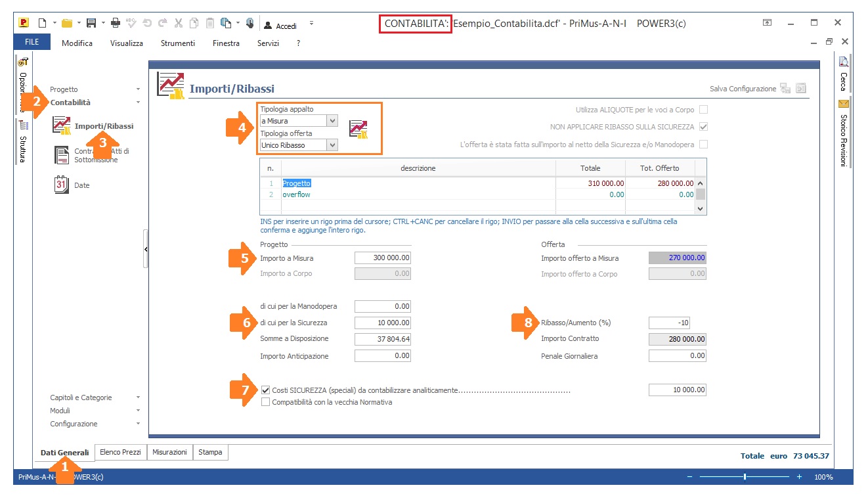
Task: Open a file with the yellow folder icon
Action: click(x=67, y=23)
